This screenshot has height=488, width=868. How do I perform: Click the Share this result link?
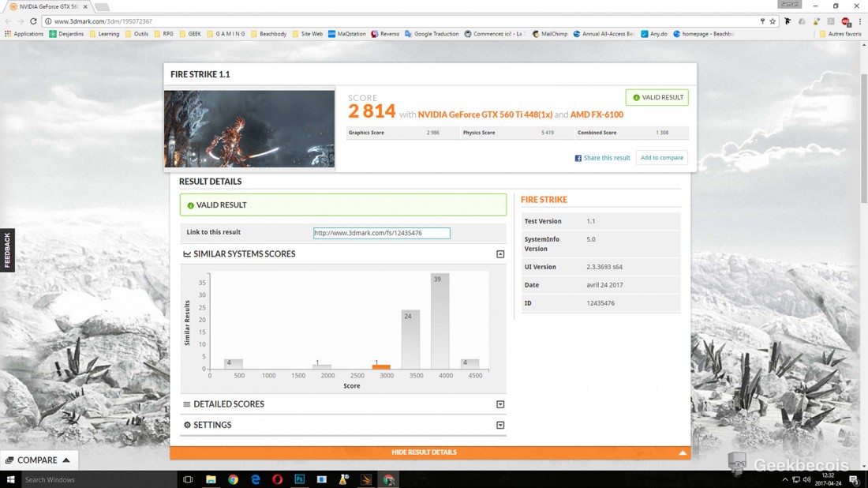point(606,158)
